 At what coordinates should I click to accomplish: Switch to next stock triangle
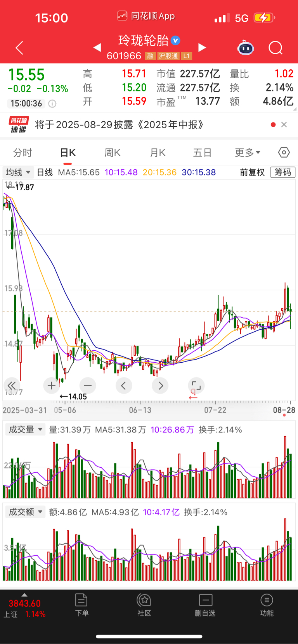[202, 48]
